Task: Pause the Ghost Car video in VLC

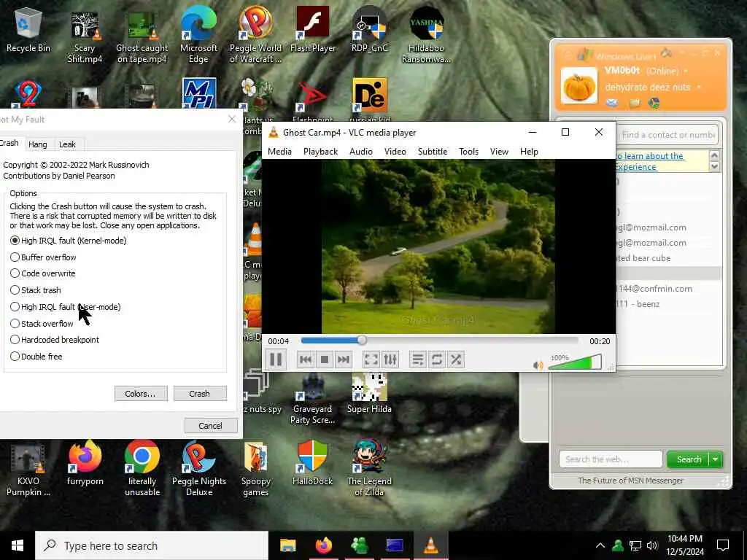Action: click(276, 359)
